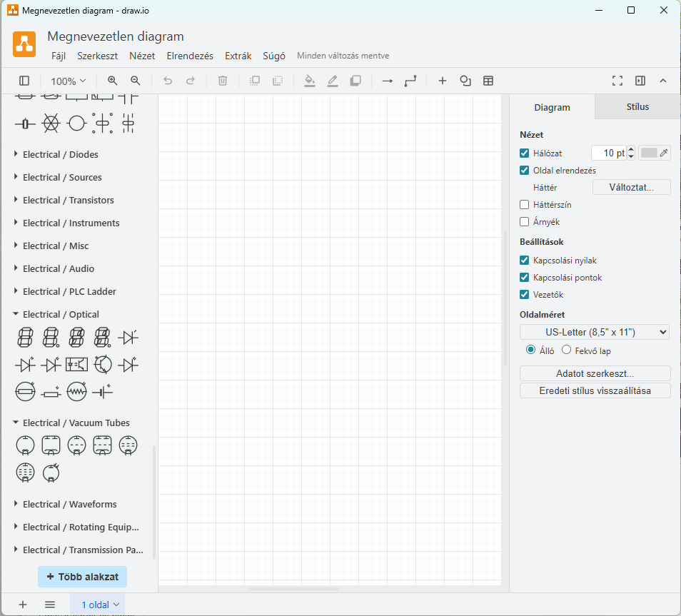Collapse the toolbar with the up chevron
Image resolution: width=681 pixels, height=616 pixels.
(x=662, y=81)
